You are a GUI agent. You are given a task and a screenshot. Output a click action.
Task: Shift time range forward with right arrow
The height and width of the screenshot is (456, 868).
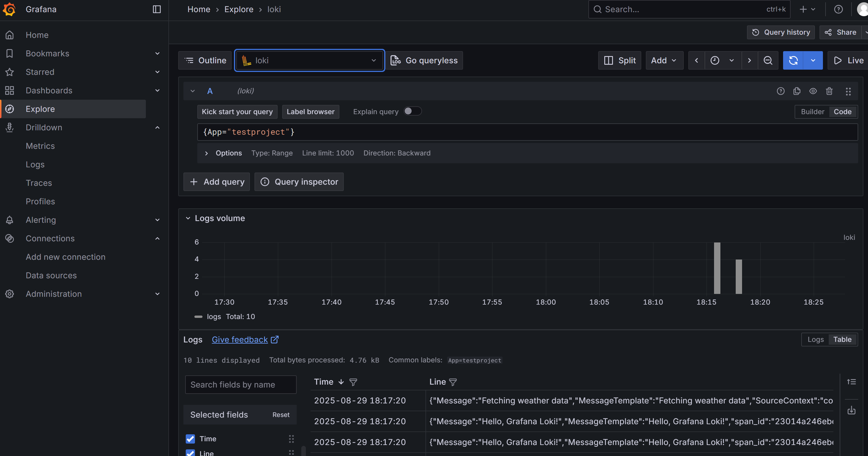pos(749,60)
